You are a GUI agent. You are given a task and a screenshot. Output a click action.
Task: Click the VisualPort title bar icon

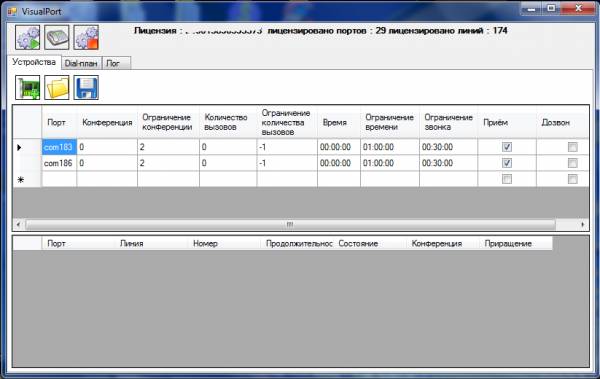pos(12,11)
